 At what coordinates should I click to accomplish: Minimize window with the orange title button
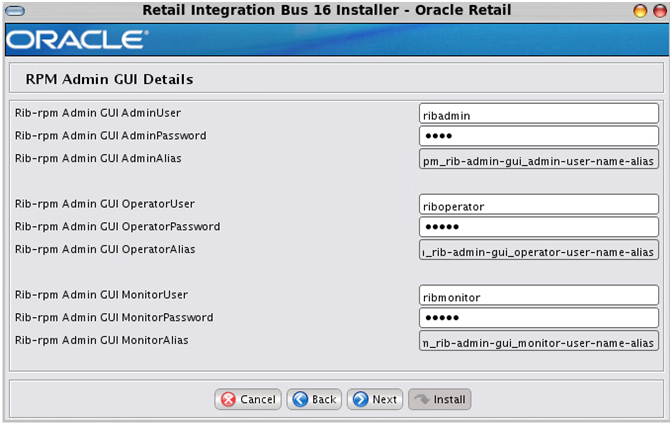point(640,11)
